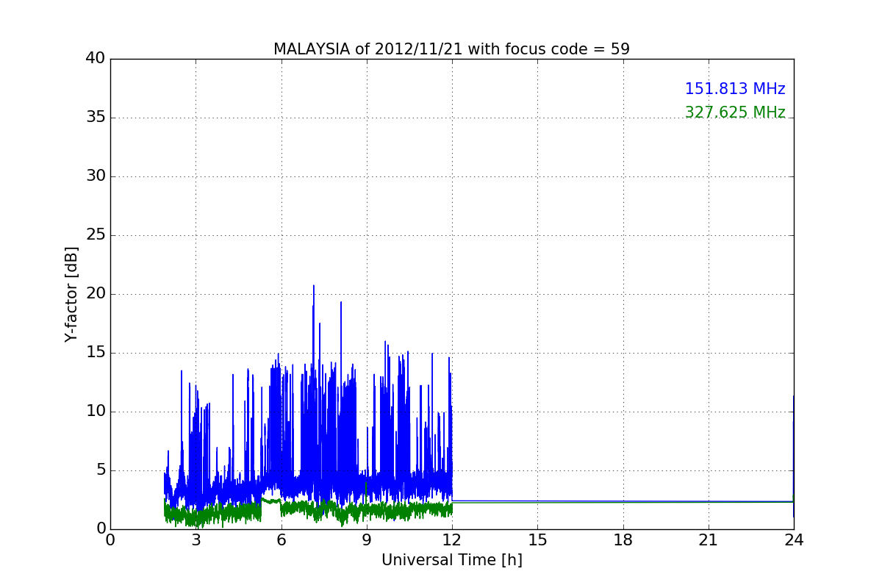Click the y-axis tick label '20'
This screenshot has width=882, height=588.
pos(96,294)
